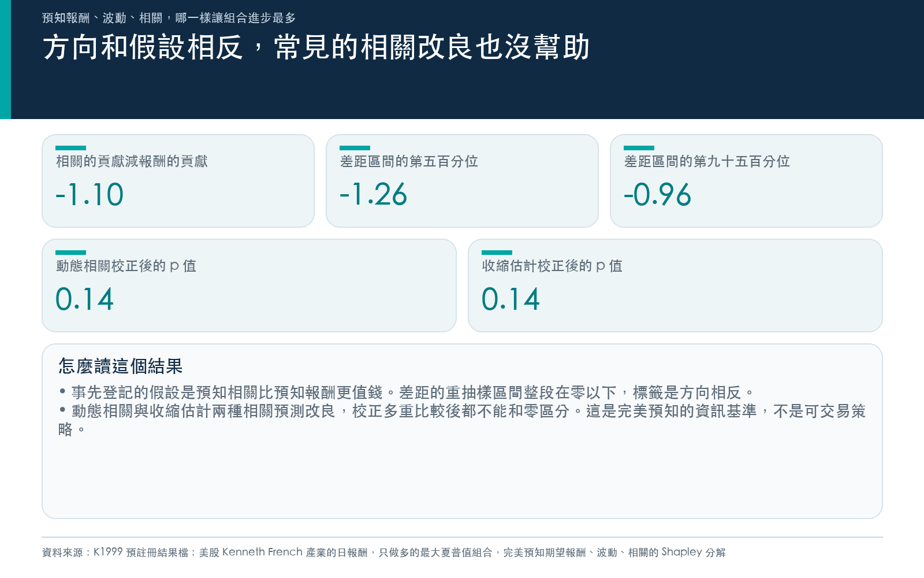Click the footer source line 資料來源：K1999
The height and width of the screenshot is (578, 924).
(384, 553)
